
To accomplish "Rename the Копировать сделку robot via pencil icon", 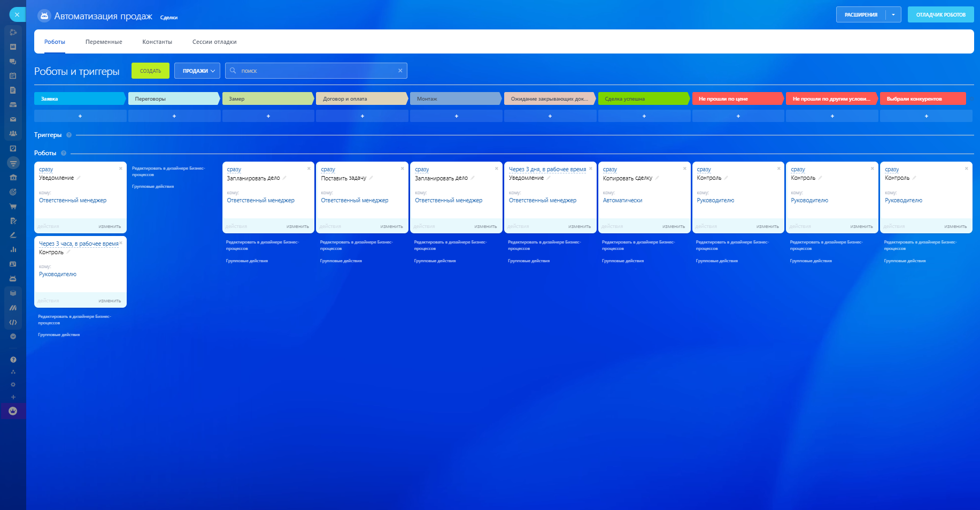I will tap(657, 178).
